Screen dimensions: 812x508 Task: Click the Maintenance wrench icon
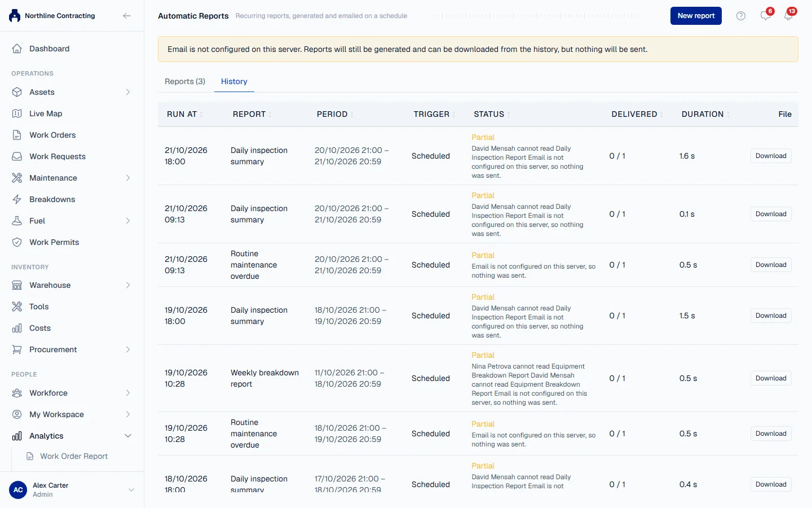(17, 178)
